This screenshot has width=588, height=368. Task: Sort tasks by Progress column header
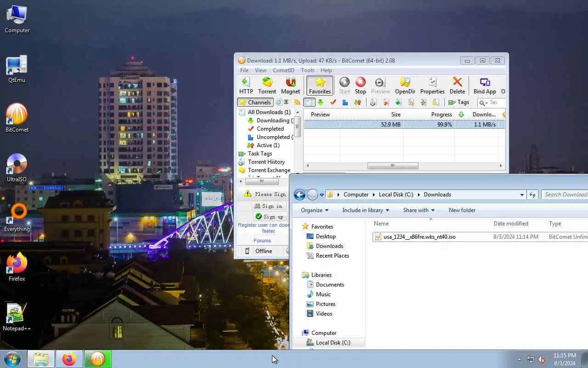429,115
